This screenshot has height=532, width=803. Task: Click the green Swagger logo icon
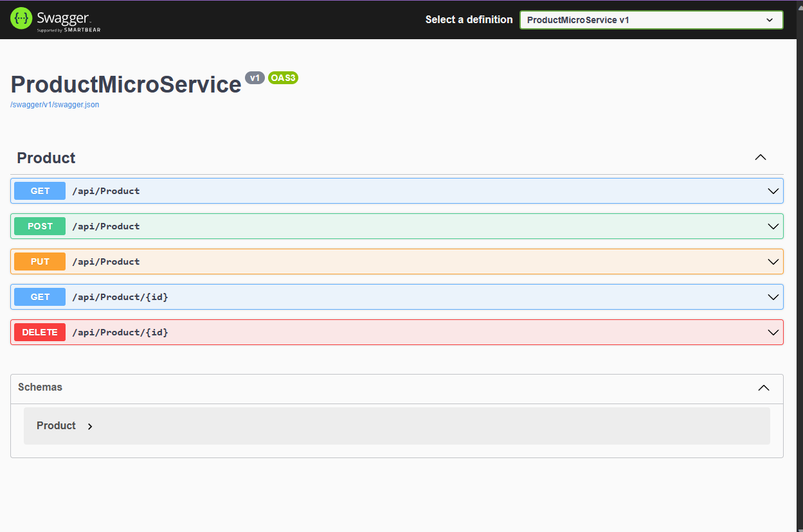coord(21,19)
